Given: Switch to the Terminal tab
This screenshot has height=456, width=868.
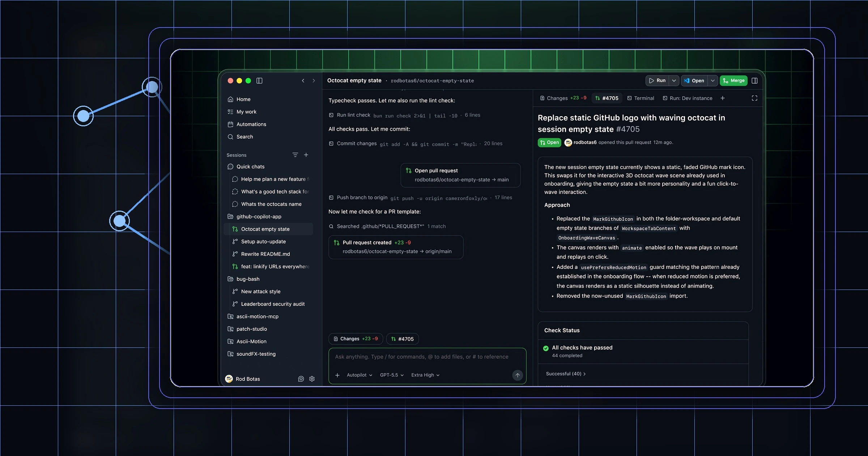Looking at the screenshot, I should 641,98.
